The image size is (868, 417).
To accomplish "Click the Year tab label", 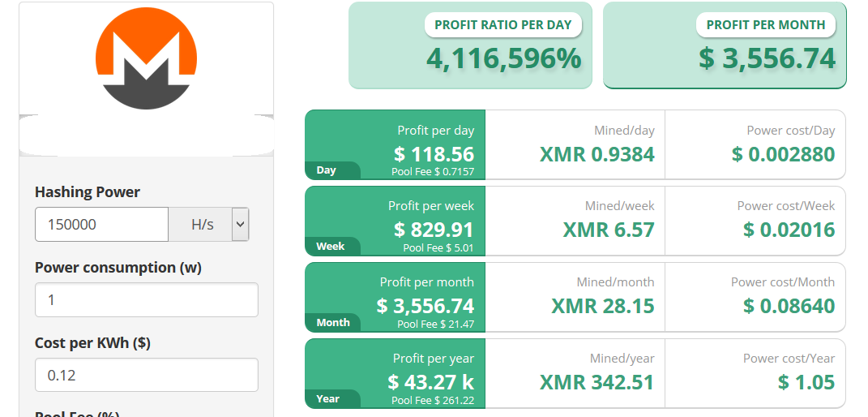I will tap(327, 398).
